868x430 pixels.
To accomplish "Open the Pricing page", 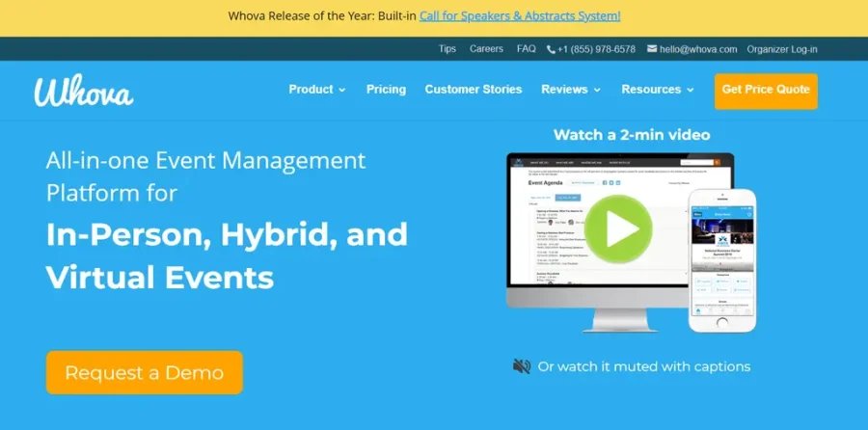I will (386, 90).
